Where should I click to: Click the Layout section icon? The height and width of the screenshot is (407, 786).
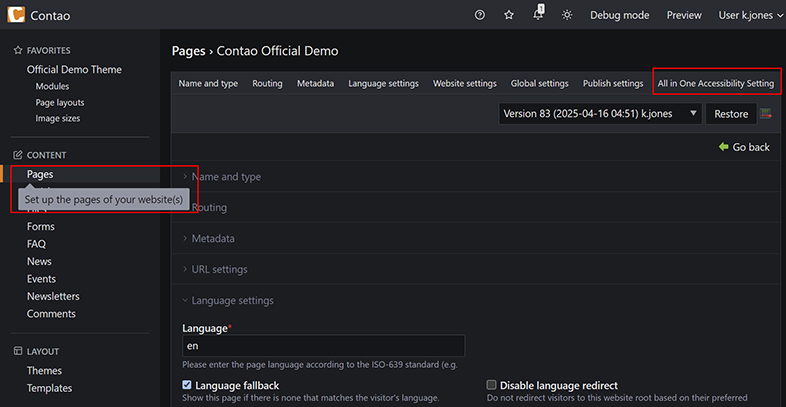click(x=18, y=351)
